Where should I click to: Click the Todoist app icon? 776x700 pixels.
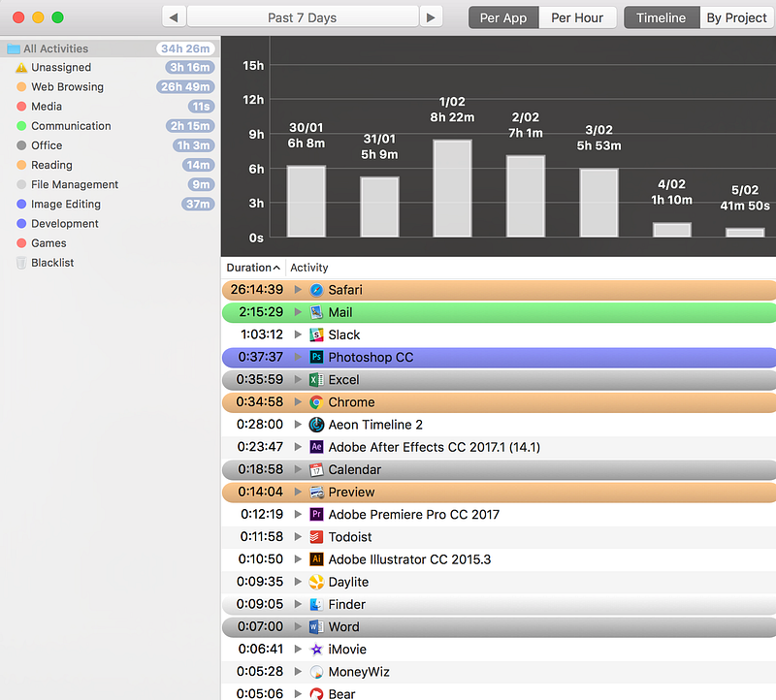click(316, 537)
